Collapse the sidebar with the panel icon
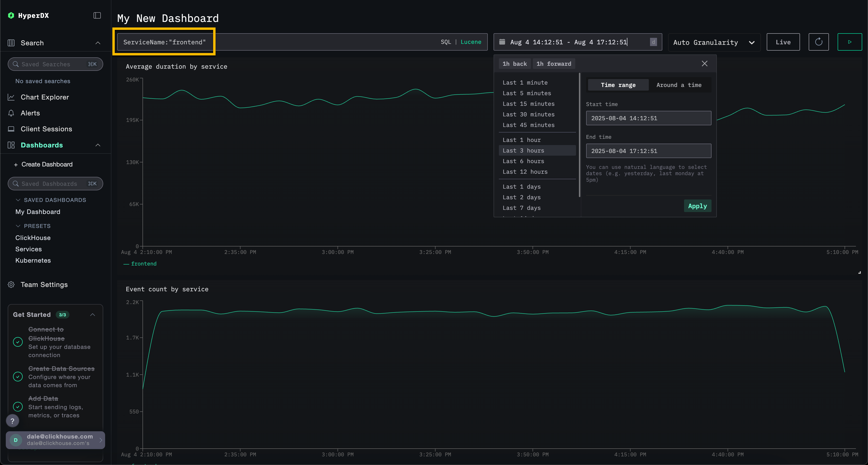Screen dimensions: 868x465 97,15
